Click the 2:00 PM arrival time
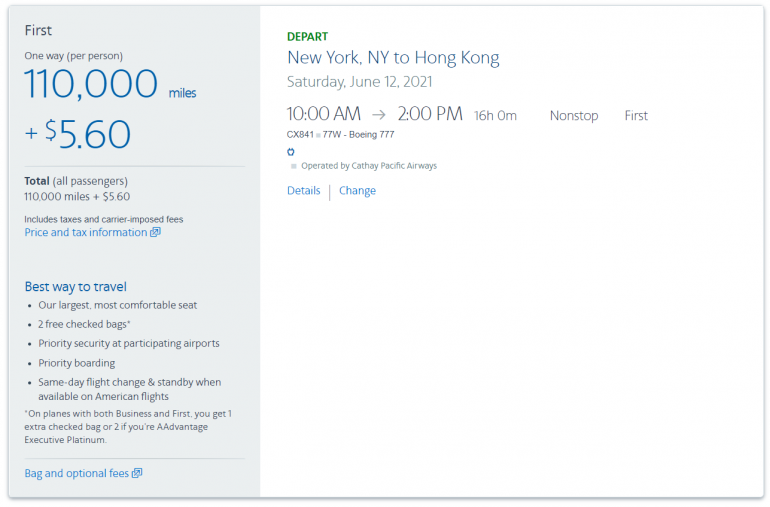 (x=429, y=114)
